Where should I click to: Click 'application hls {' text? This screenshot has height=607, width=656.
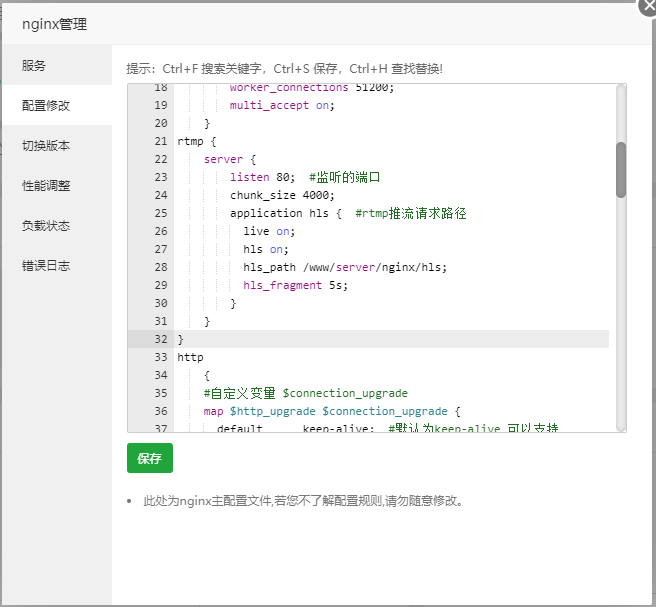point(286,213)
